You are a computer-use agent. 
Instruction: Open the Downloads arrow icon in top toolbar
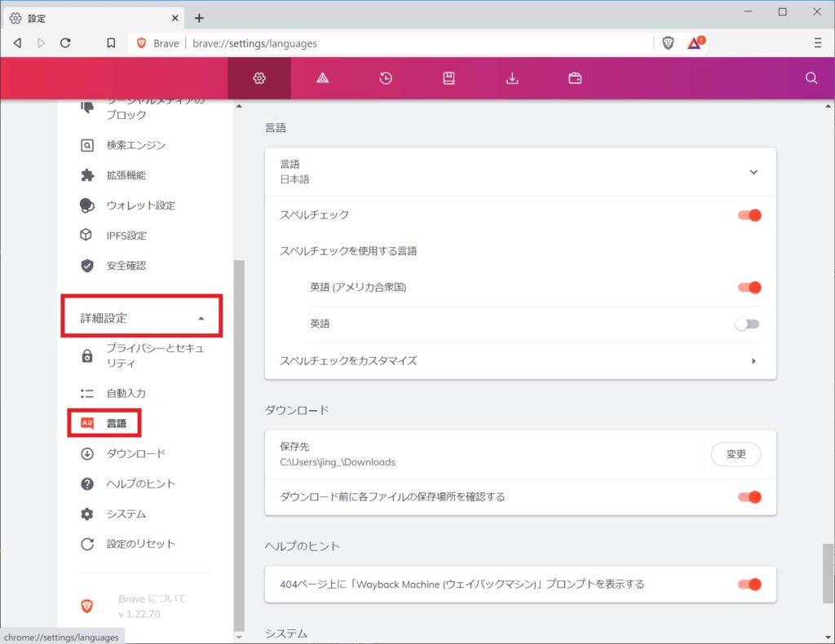[x=512, y=78]
